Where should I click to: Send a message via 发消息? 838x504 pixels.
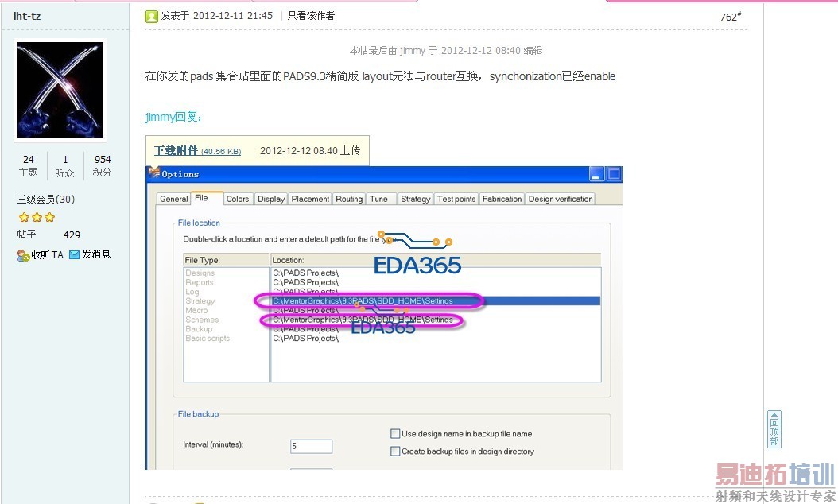coord(96,254)
